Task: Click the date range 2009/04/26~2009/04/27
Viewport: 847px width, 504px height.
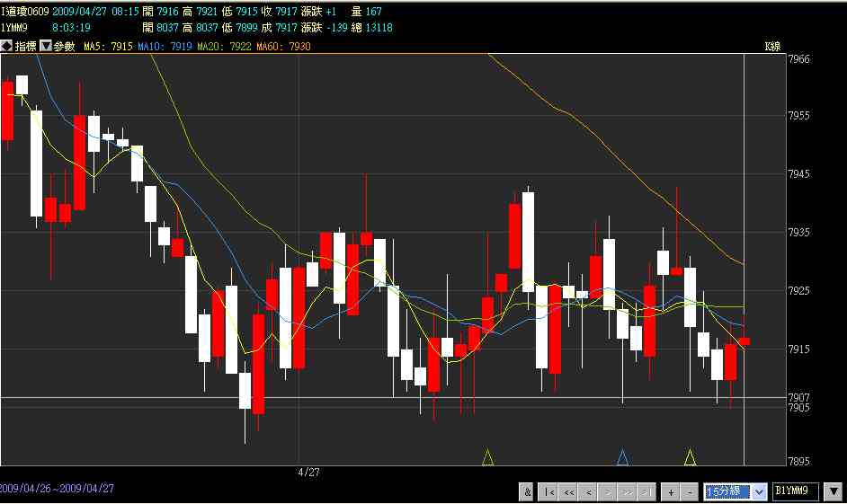Action: [x=57, y=489]
